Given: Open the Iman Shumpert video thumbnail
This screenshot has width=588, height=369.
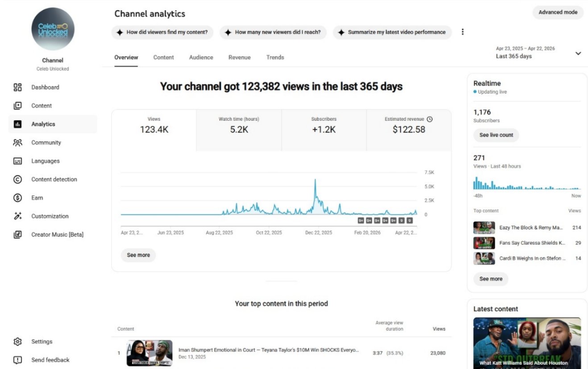Looking at the screenshot, I should point(149,353).
